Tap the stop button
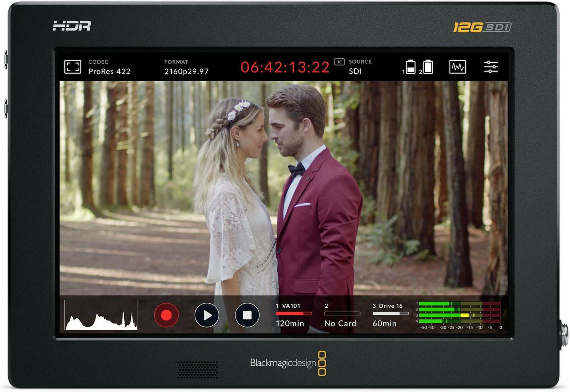 click(x=247, y=315)
